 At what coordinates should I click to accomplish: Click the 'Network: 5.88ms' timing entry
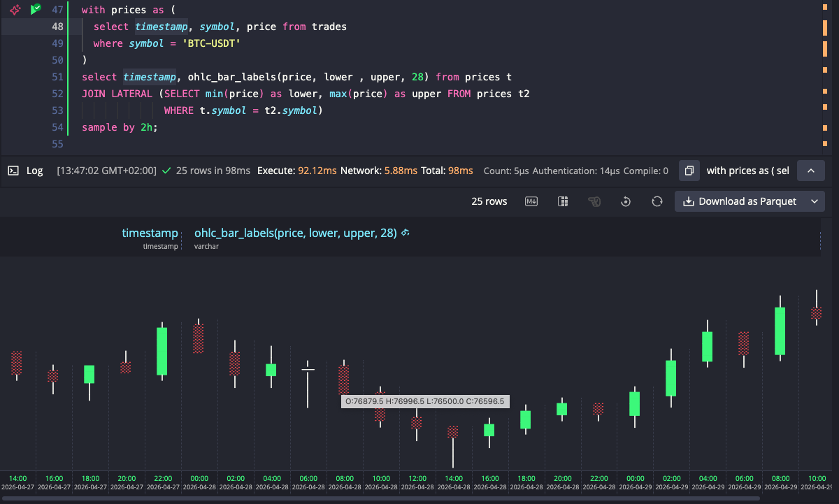379,171
